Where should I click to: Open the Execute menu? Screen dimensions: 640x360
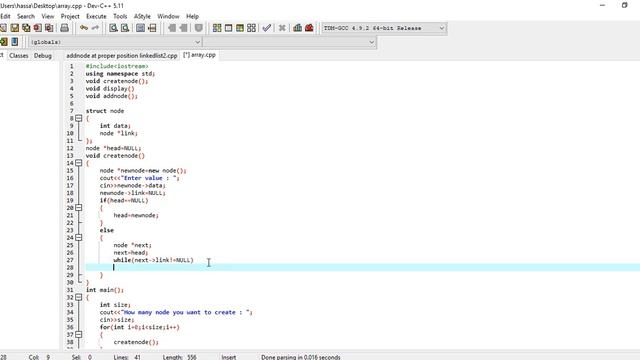pos(96,16)
